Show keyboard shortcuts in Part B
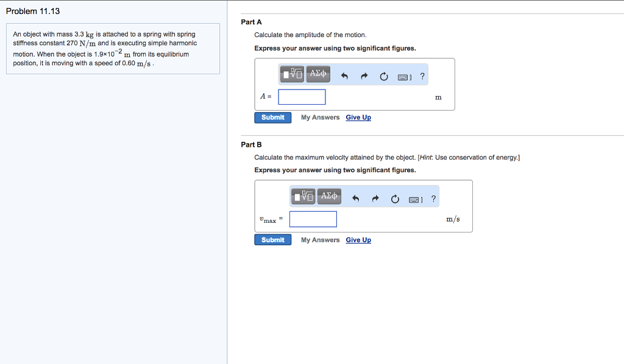Screen dimensions: 624x364 (416, 198)
